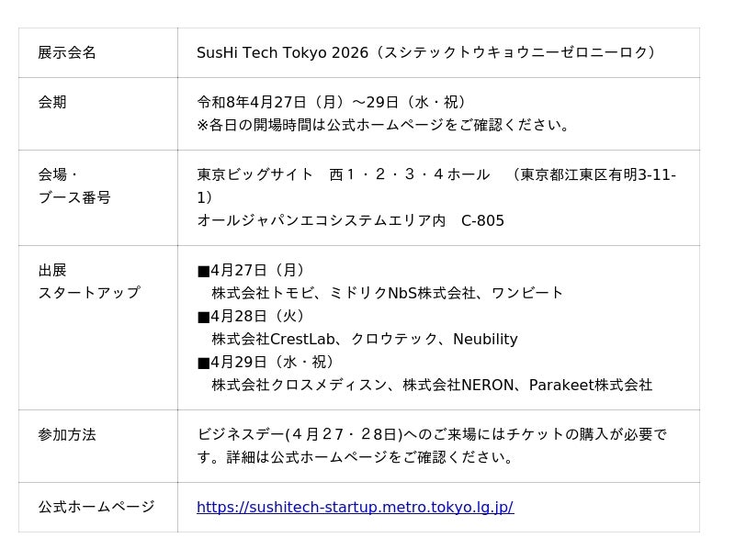Click the booth number C-805

(482, 220)
